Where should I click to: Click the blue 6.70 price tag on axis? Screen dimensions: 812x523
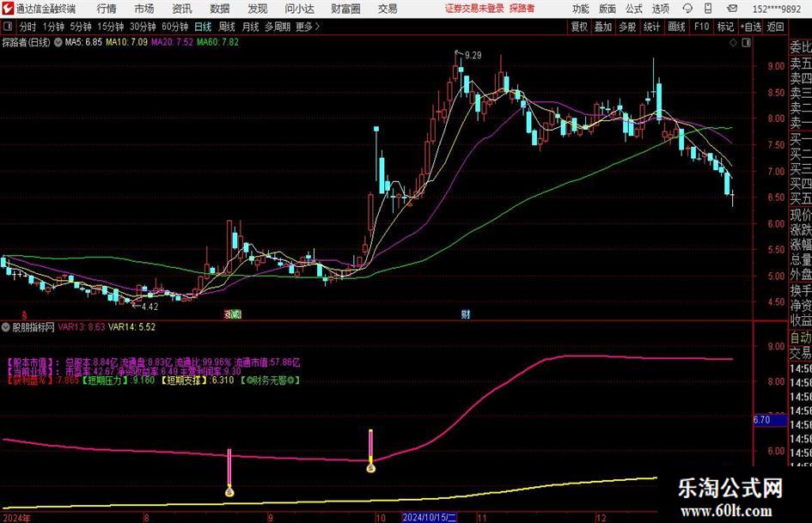[770, 420]
